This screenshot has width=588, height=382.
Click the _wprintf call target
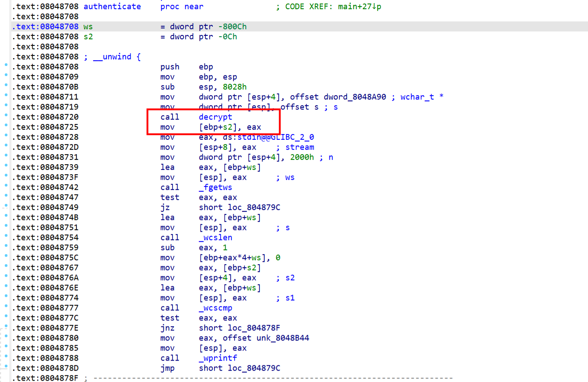(218, 358)
